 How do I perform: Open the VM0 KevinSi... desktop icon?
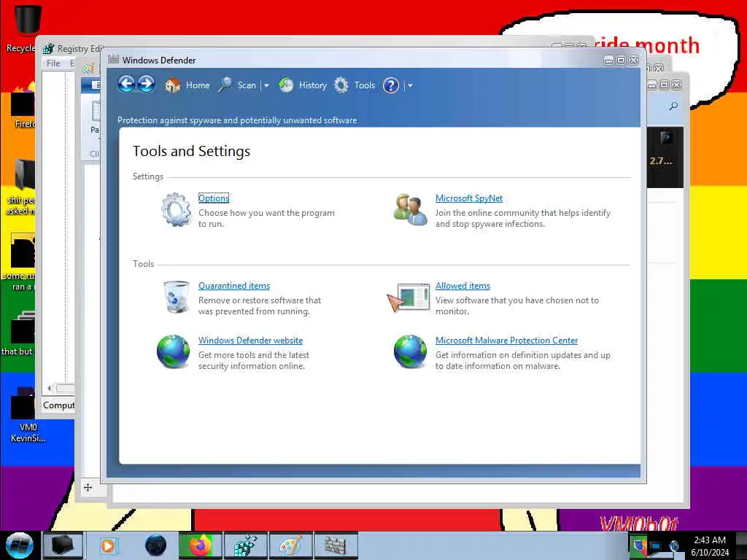click(x=27, y=414)
